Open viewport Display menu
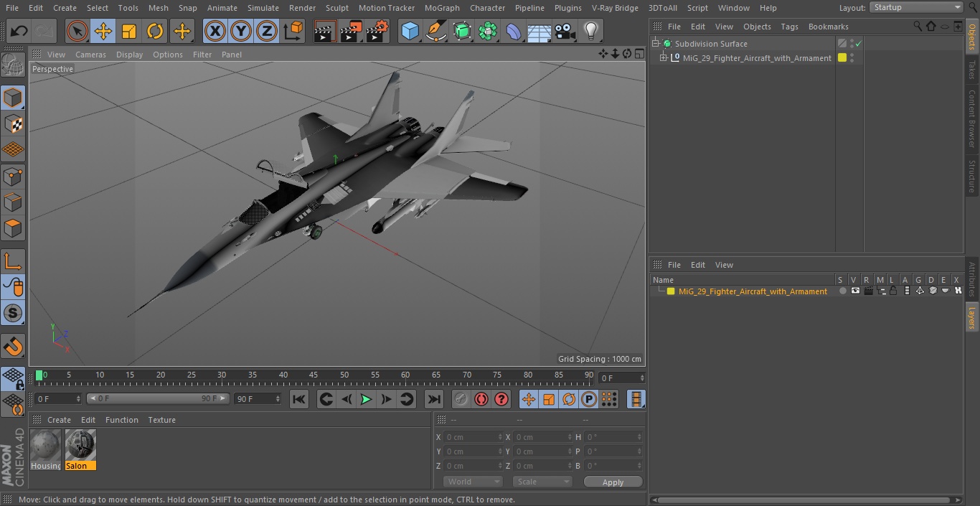Image resolution: width=980 pixels, height=506 pixels. [129, 55]
